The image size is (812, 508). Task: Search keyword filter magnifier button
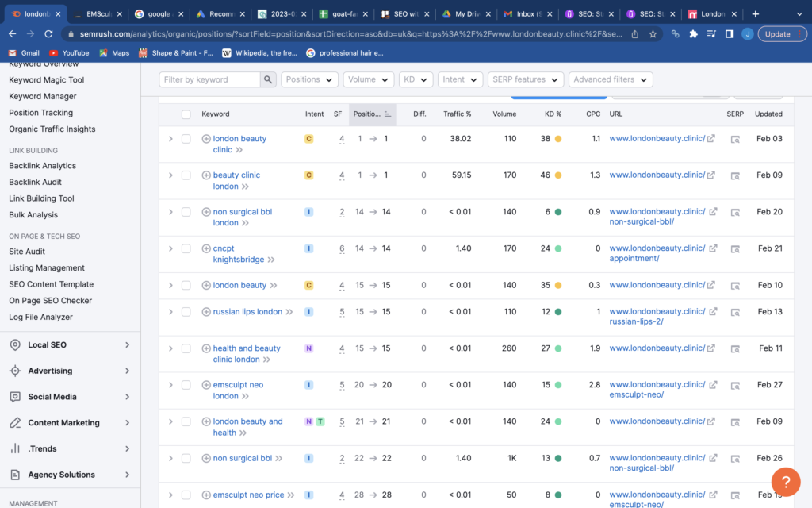[268, 79]
